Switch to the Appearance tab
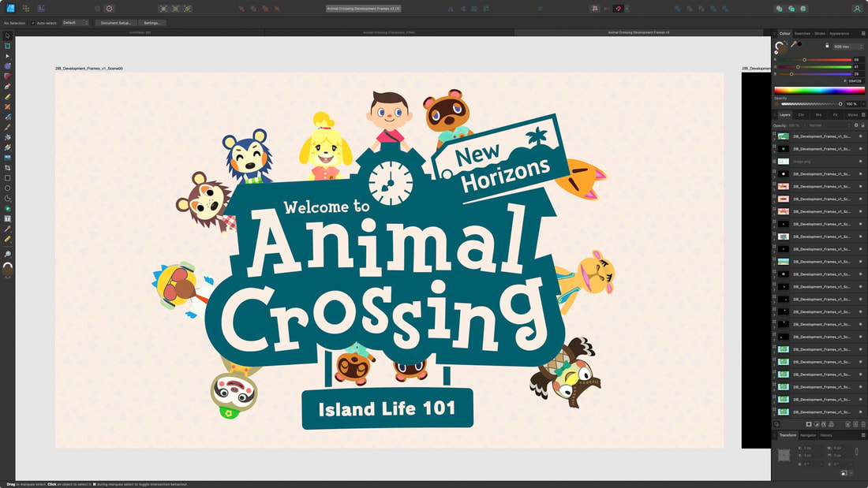 pos(840,34)
